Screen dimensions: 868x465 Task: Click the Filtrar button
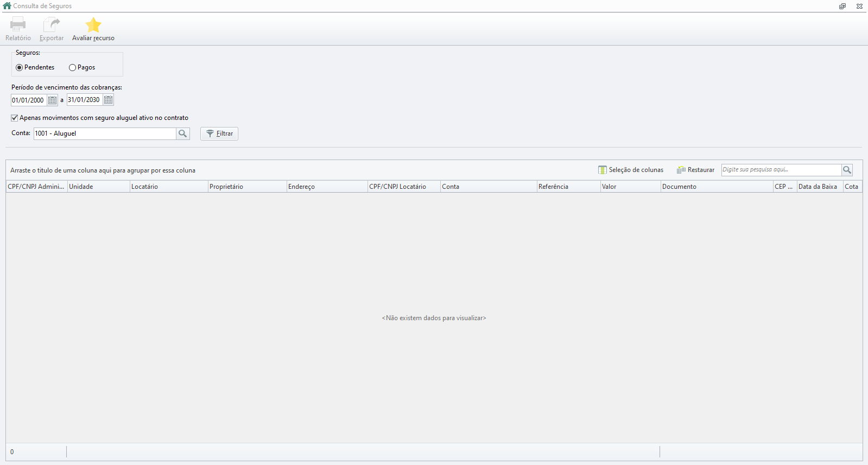point(219,133)
